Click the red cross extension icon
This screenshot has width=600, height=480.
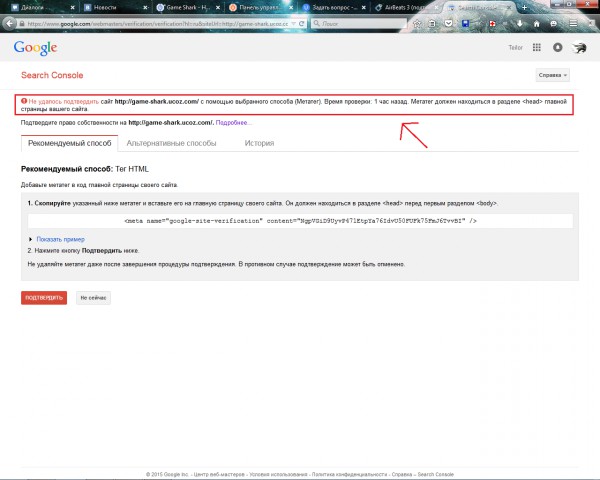(492, 24)
